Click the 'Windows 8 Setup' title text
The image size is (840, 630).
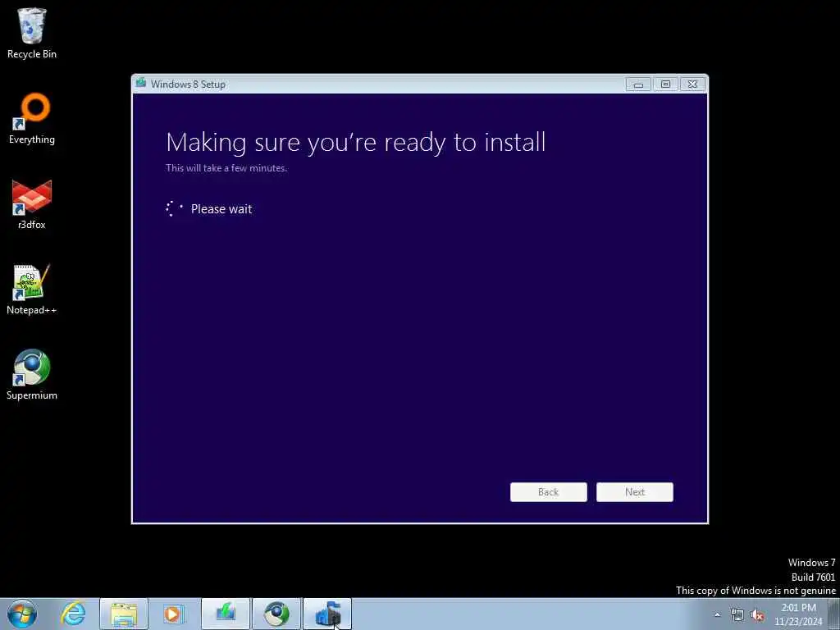(x=188, y=84)
